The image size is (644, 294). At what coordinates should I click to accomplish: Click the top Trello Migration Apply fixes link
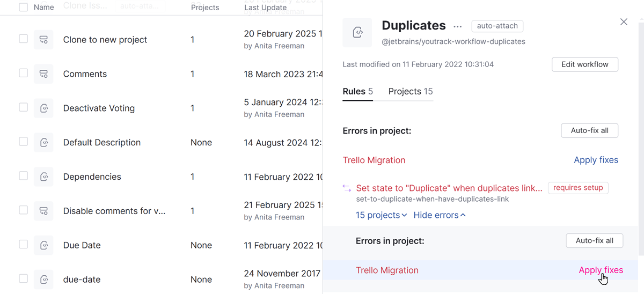596,160
